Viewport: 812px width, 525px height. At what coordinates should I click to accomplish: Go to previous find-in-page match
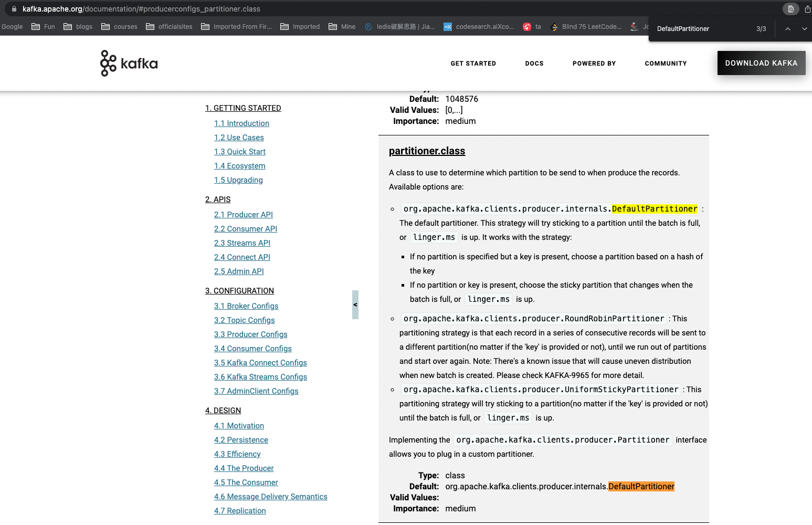pyautogui.click(x=787, y=29)
